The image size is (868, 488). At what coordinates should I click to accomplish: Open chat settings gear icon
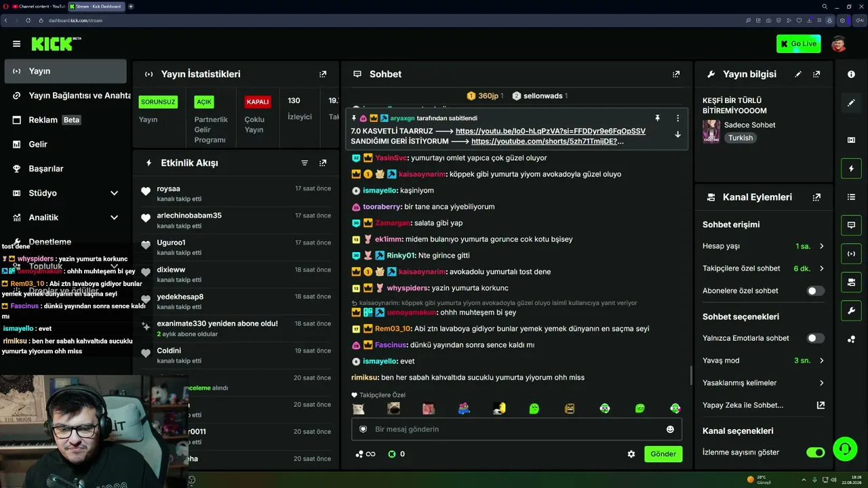[x=631, y=454]
